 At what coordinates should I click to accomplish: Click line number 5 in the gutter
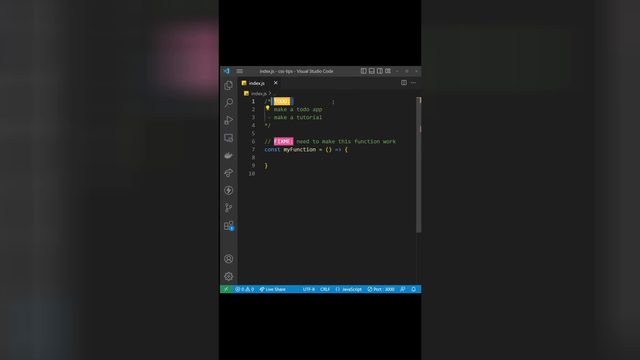[x=253, y=133]
